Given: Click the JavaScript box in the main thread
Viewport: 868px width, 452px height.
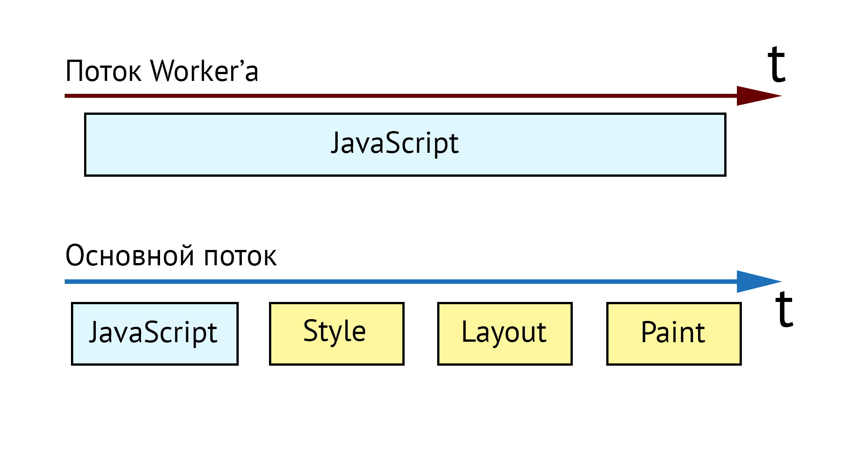Looking at the screenshot, I should pos(155,334).
